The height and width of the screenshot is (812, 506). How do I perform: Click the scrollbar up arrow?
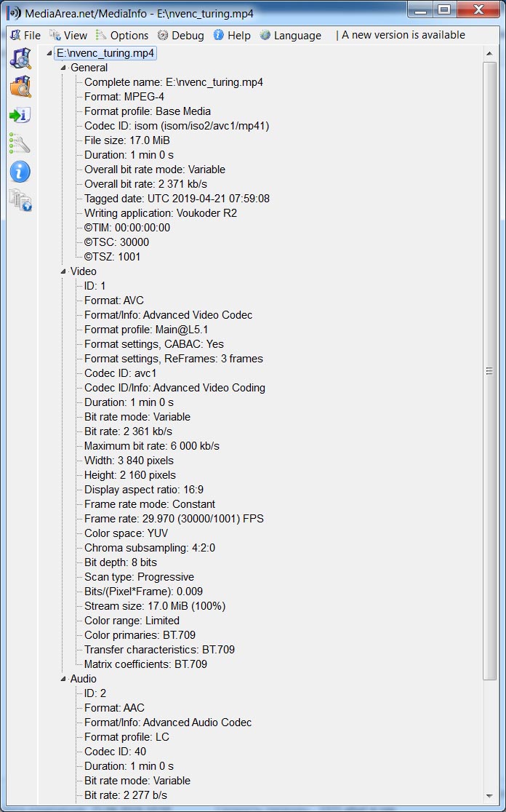pos(489,54)
